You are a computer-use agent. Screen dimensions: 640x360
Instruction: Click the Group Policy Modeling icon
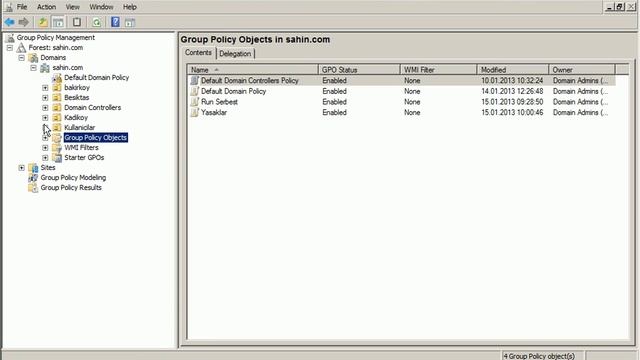(x=33, y=178)
